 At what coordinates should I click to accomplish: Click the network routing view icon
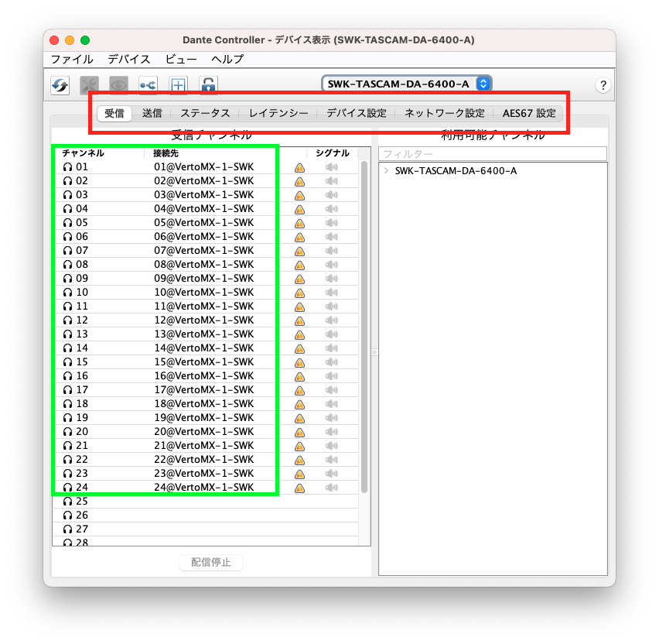click(x=148, y=85)
